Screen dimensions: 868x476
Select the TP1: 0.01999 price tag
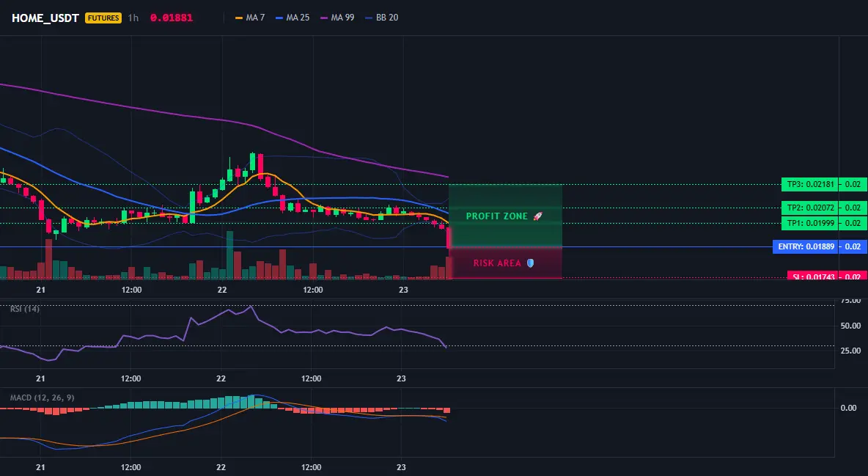click(x=810, y=223)
